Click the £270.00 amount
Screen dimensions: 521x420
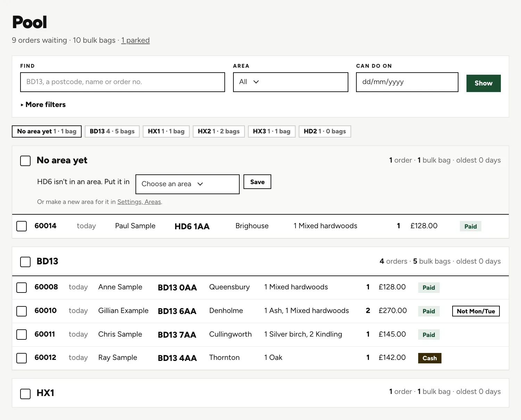click(392, 311)
